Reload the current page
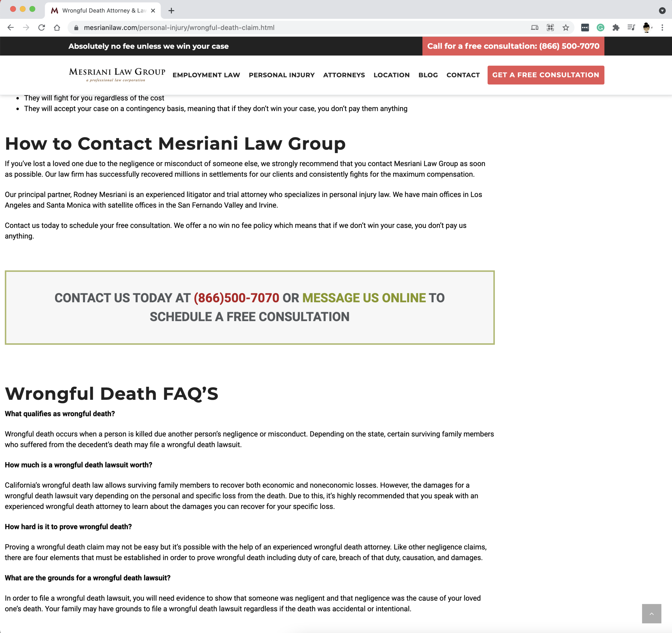The width and height of the screenshot is (672, 633). (x=42, y=28)
